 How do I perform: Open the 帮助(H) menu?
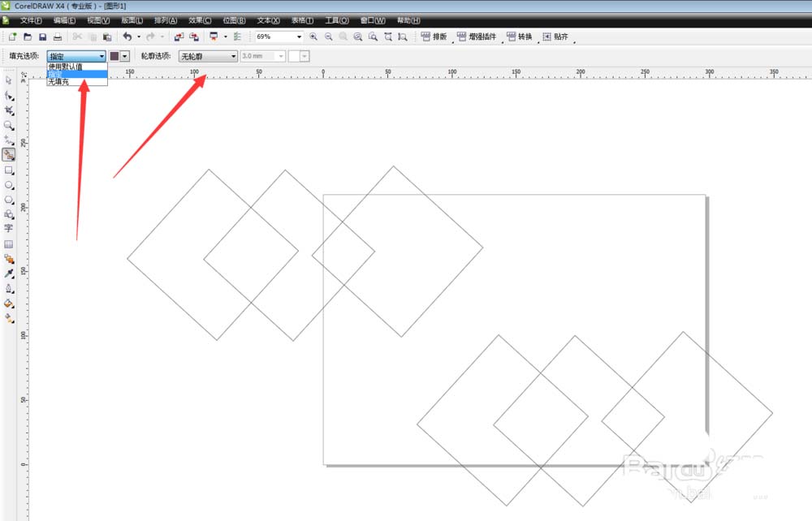coord(408,21)
